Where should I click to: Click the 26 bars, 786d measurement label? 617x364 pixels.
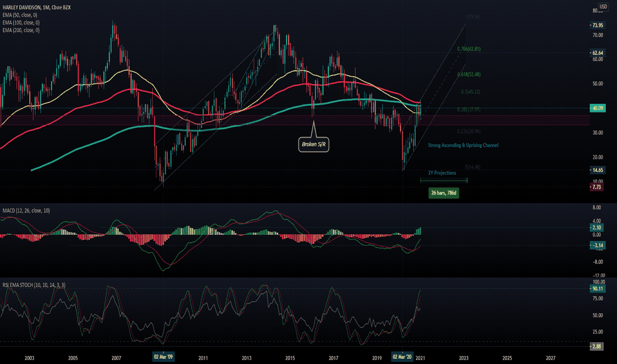tap(444, 193)
